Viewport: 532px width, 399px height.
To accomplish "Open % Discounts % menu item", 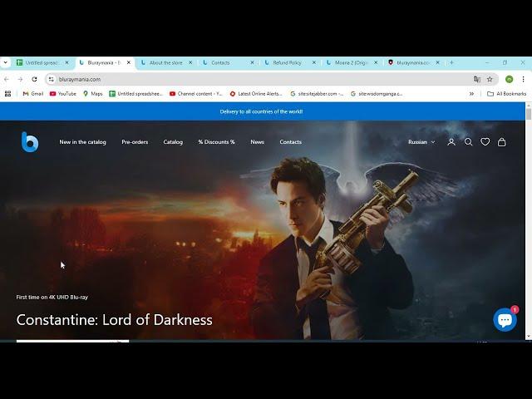I will pos(216,142).
